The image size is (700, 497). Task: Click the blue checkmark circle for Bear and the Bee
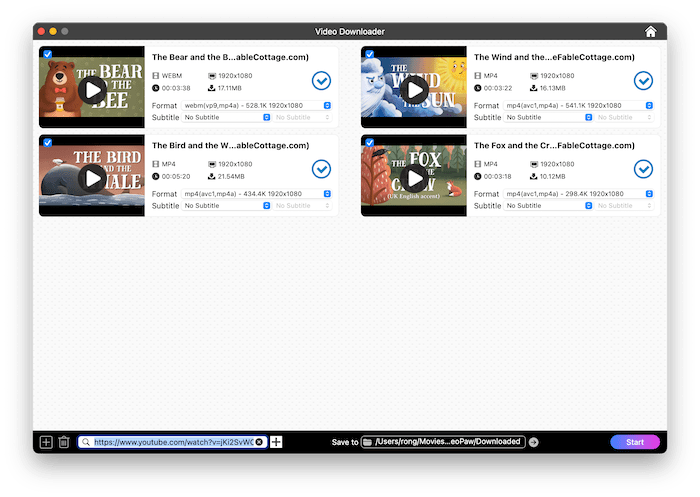[322, 81]
